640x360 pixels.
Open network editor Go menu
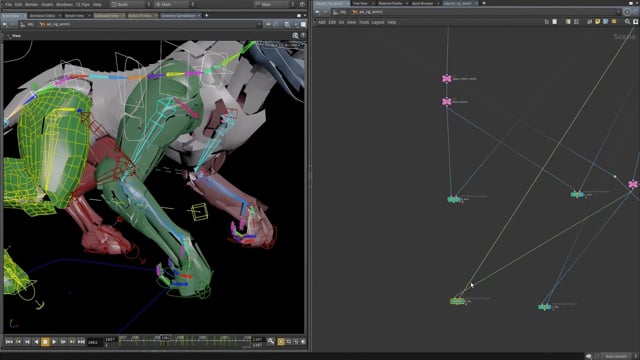[x=341, y=22]
